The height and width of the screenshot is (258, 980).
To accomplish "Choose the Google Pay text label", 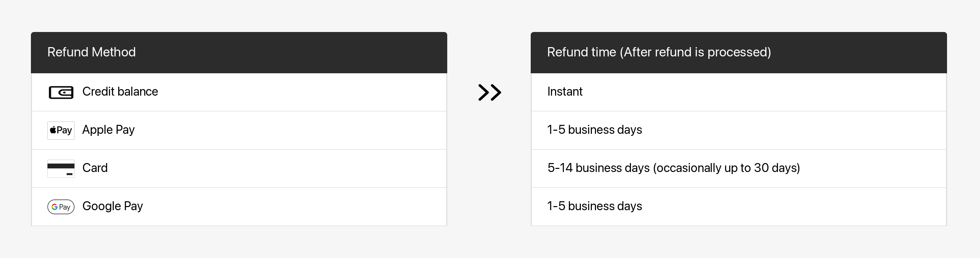I will pyautogui.click(x=113, y=206).
